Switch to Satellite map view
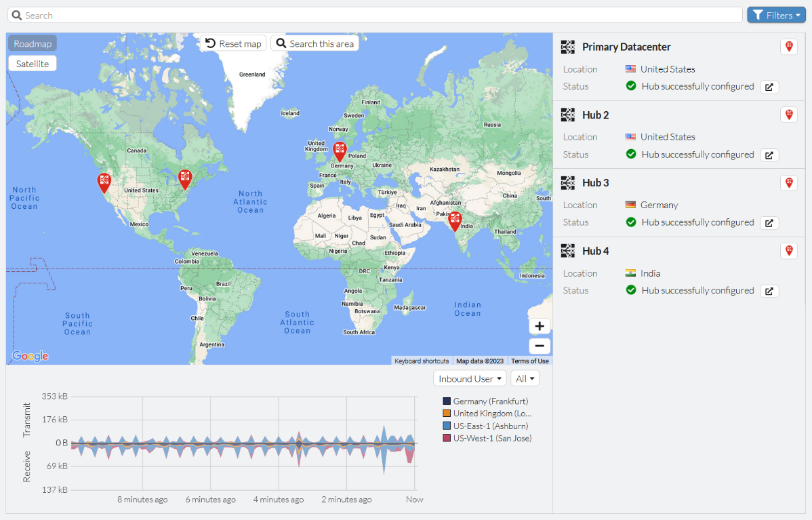Image resolution: width=812 pixels, height=520 pixels. coord(31,62)
